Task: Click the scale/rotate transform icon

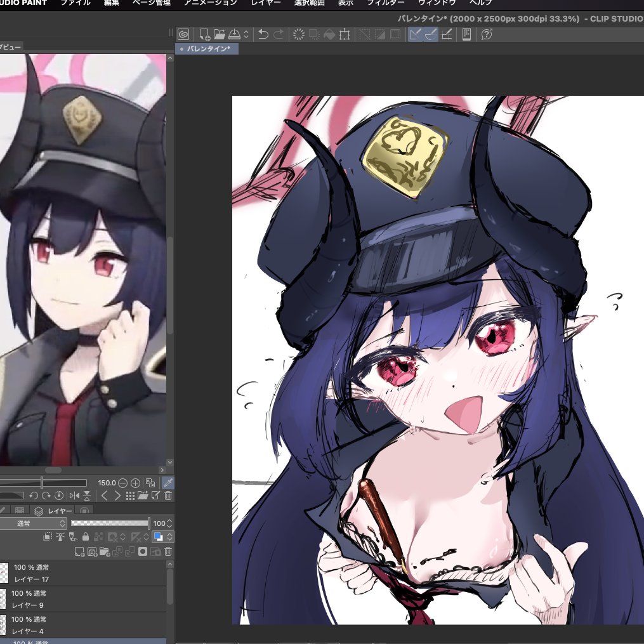Action: pos(345,34)
